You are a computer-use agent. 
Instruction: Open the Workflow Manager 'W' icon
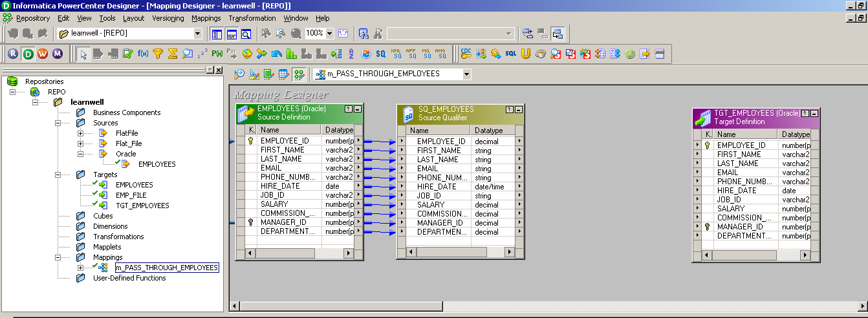(43, 54)
